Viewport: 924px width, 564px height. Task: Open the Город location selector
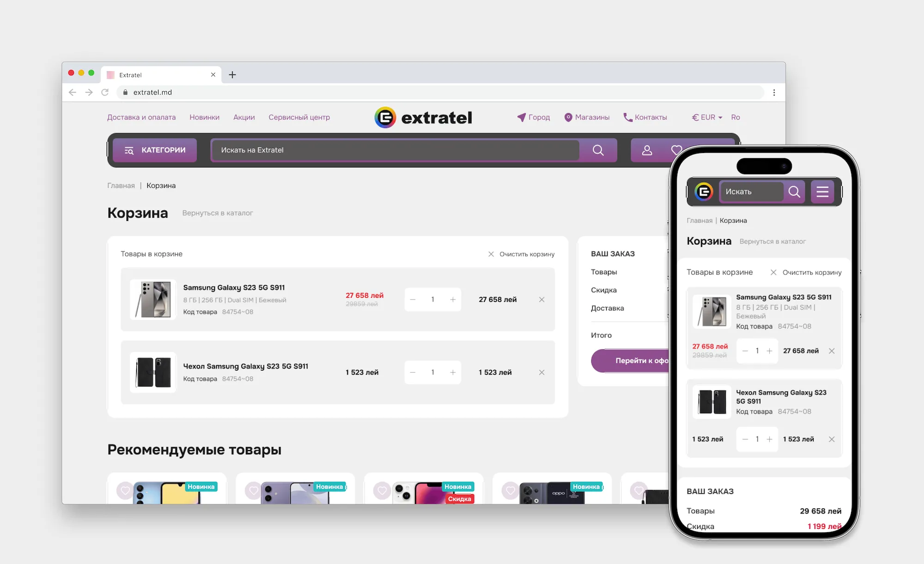point(534,117)
